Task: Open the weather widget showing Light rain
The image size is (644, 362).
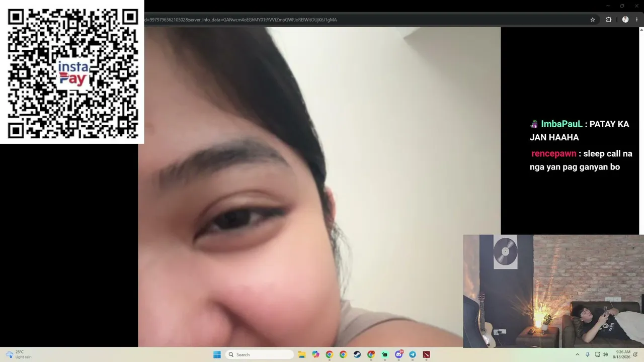Action: tap(19, 354)
